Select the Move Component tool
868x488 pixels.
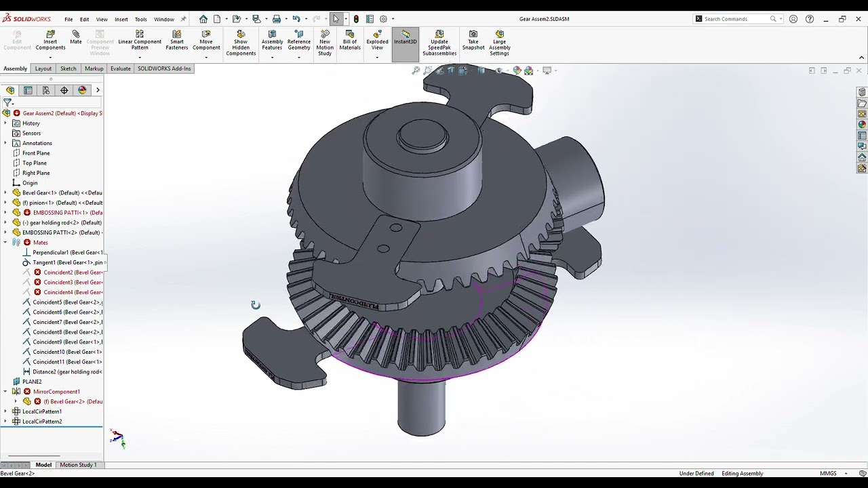point(206,41)
